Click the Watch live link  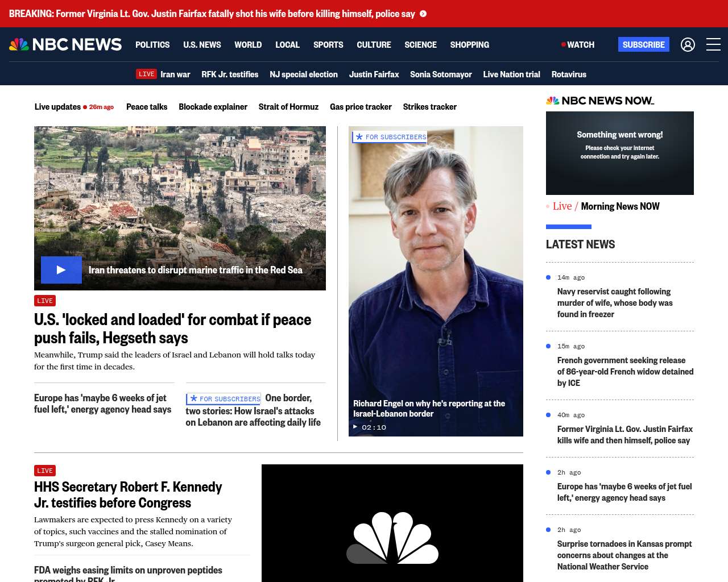[x=578, y=44]
